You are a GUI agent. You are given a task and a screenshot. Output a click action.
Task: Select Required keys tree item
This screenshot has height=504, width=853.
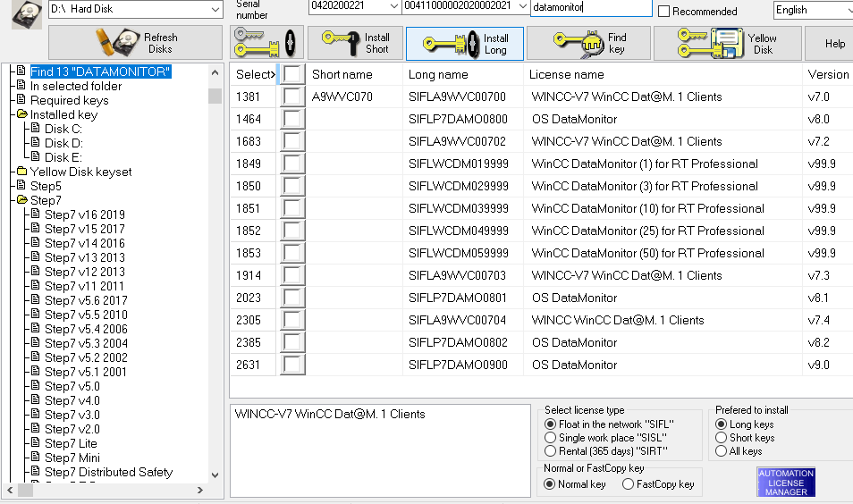[x=70, y=101]
